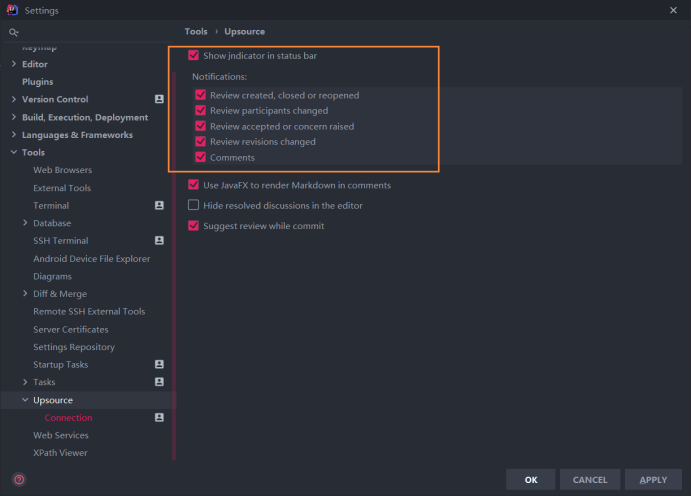The image size is (691, 496).
Task: Click project-level icon next to Tasks
Action: click(x=159, y=382)
